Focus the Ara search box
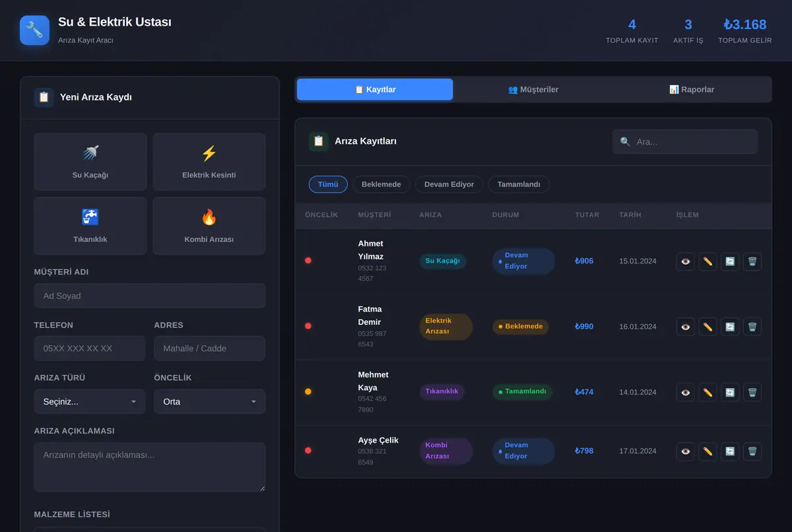The image size is (792, 532). (x=685, y=141)
